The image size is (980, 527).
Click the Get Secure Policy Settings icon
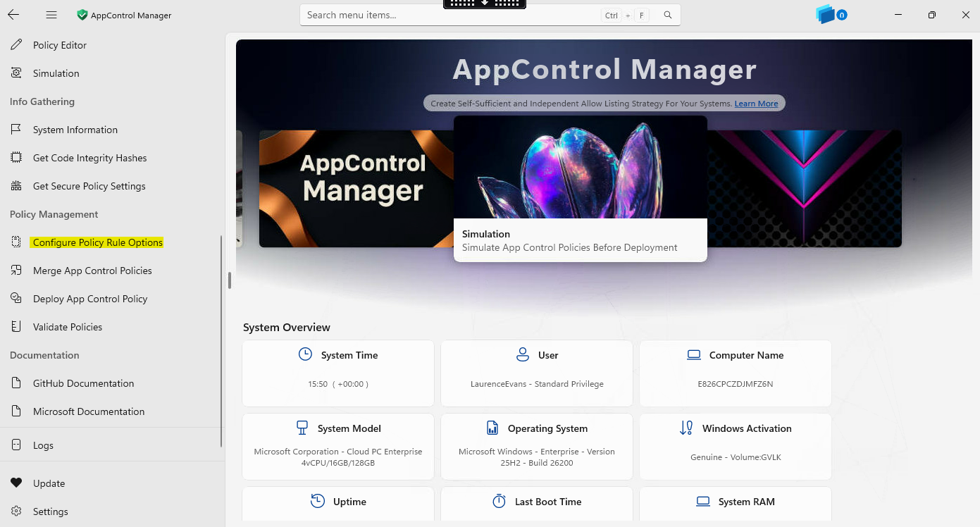(16, 186)
